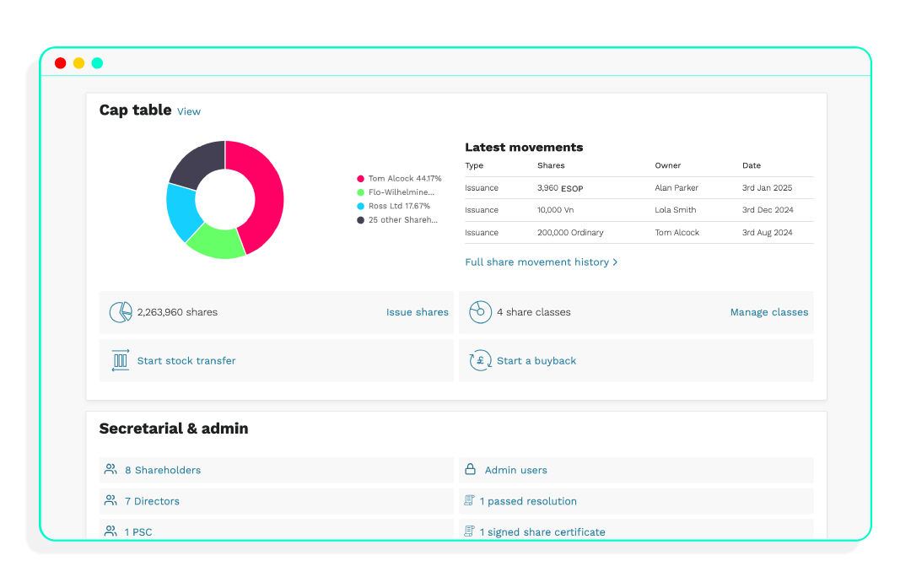Click the chevron after Full share movement history
The image size is (911, 588).
coord(615,262)
